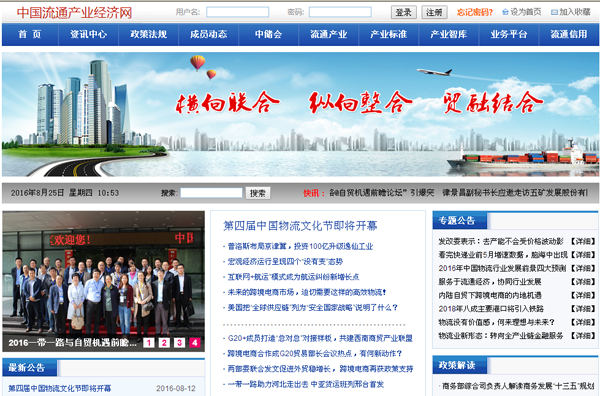Click the 登录 login button
Image resolution: width=600 pixels, height=396 pixels.
(x=404, y=12)
